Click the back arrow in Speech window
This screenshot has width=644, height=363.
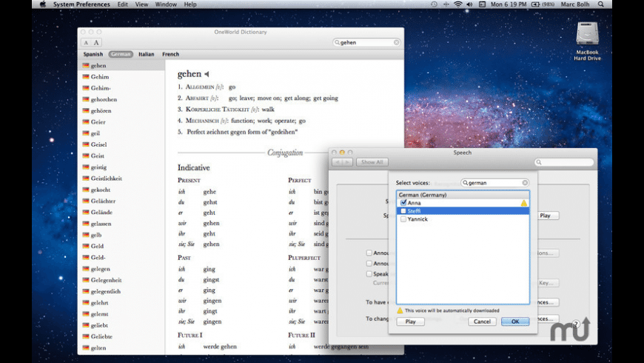(338, 162)
